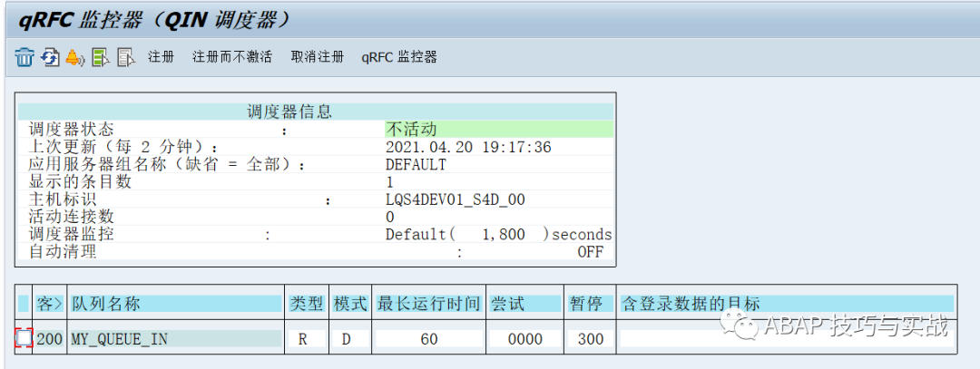
Task: Click host ID LQS4DEV01_S4D_00
Action: 455,199
